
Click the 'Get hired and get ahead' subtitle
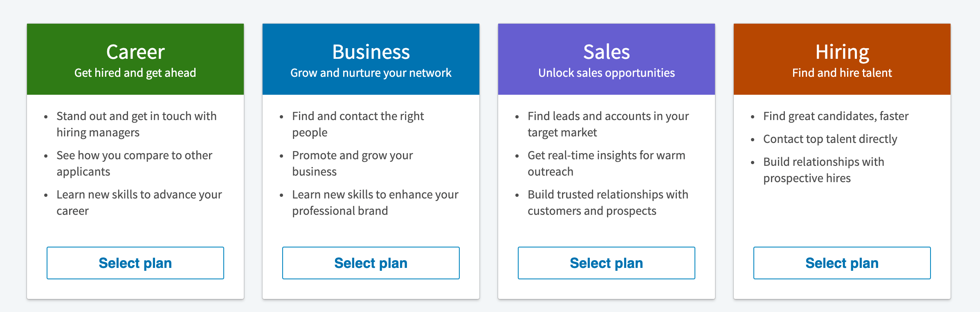coord(135,73)
